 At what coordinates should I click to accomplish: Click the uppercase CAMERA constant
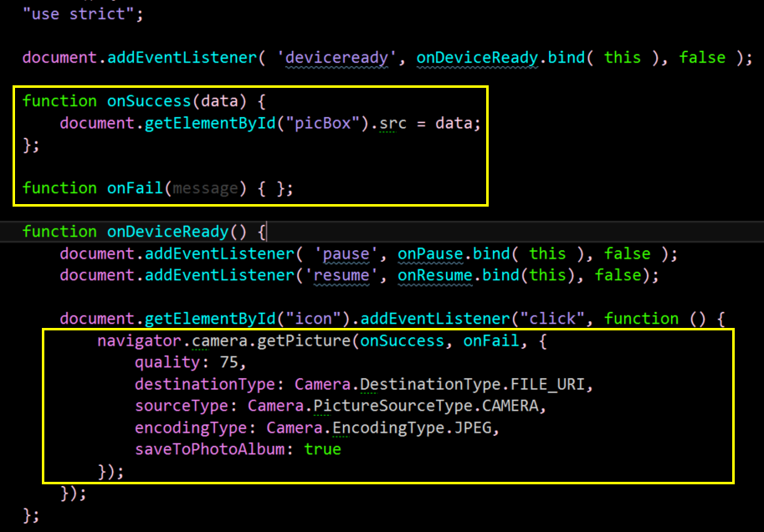coord(510,406)
